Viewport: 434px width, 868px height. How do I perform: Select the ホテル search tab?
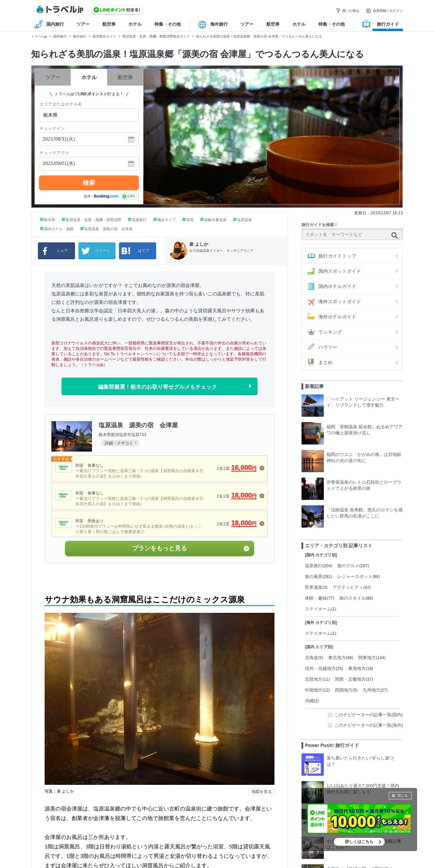coord(89,77)
